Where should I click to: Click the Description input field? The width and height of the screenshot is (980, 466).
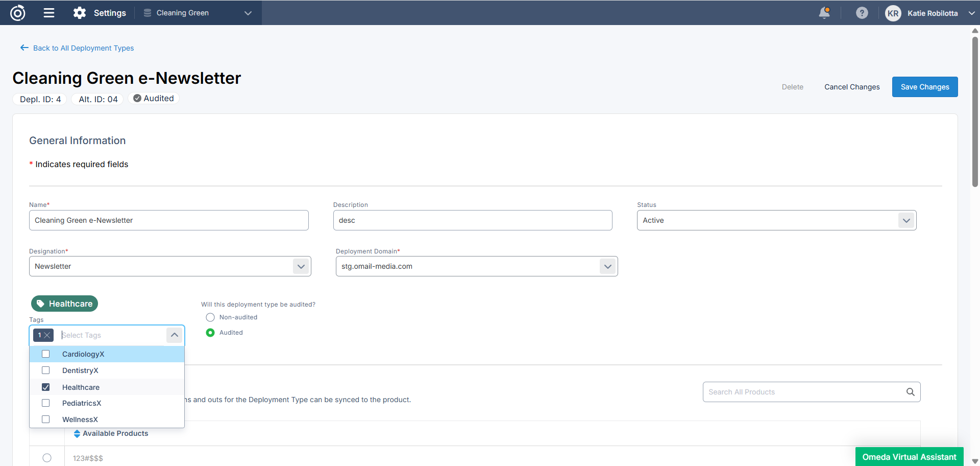tap(472, 220)
